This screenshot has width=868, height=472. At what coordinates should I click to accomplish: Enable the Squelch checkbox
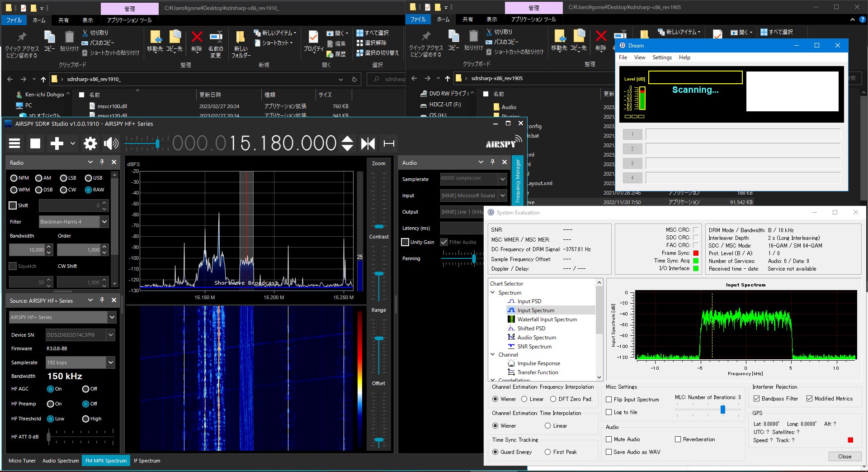(x=12, y=266)
